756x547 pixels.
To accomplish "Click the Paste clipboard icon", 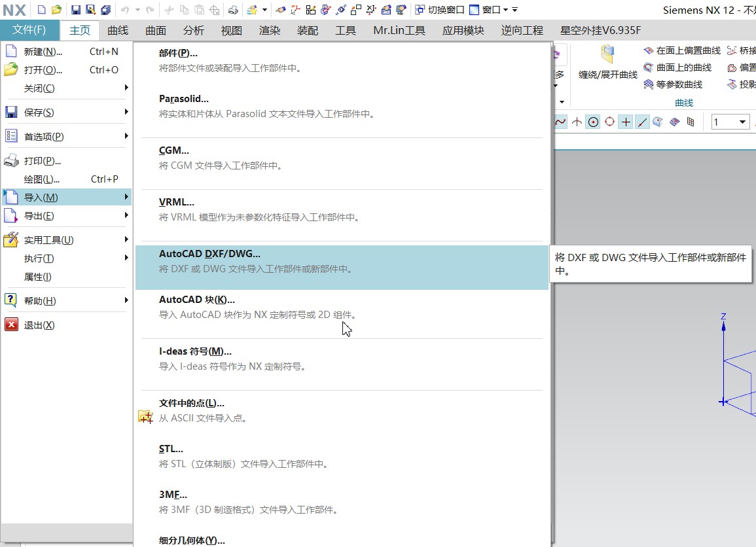I will 199,10.
